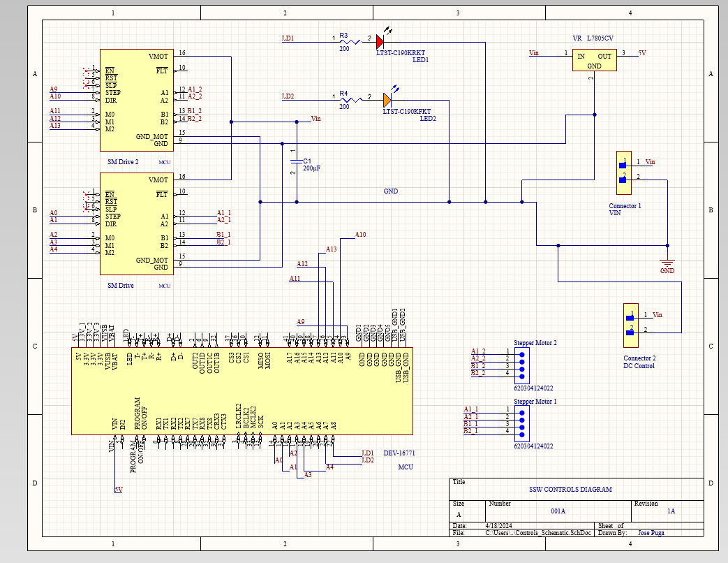Select the L7805CV regulator block
This screenshot has width=728, height=563.
click(x=594, y=60)
